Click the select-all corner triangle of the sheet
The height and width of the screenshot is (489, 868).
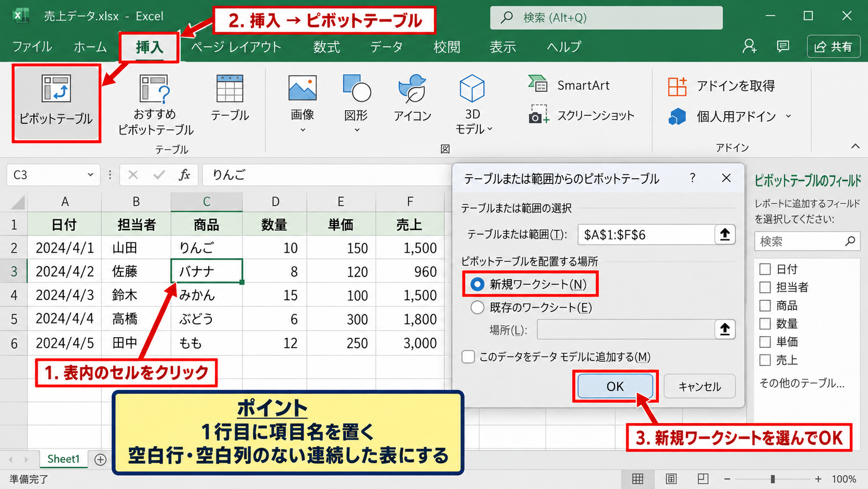click(x=18, y=202)
